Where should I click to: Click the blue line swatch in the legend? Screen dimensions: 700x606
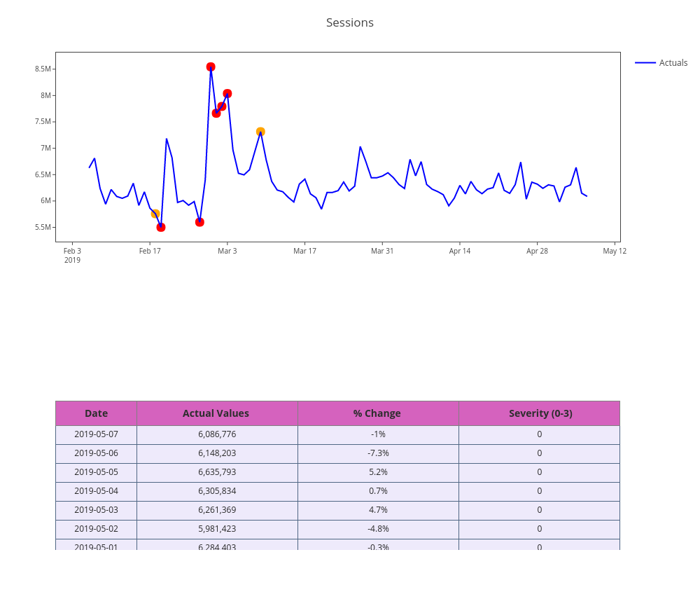click(645, 63)
